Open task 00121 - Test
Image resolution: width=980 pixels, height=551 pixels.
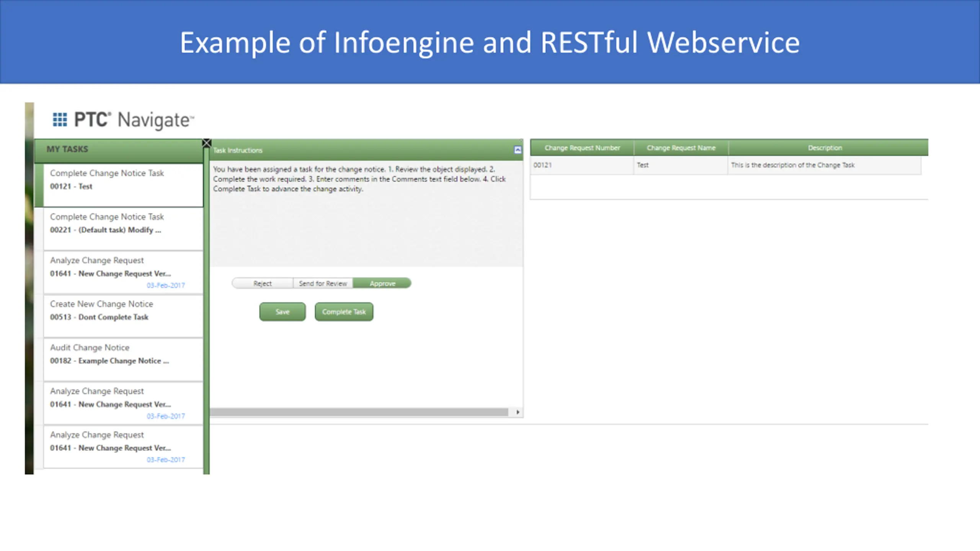pyautogui.click(x=123, y=185)
